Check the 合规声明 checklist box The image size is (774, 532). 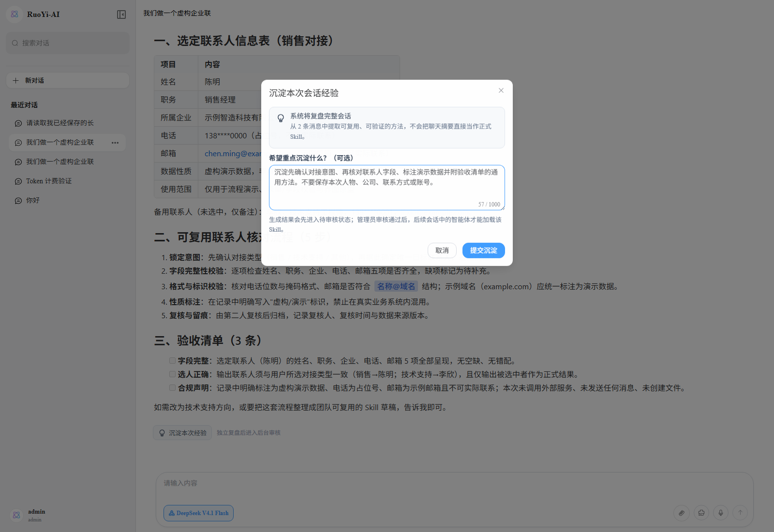172,387
